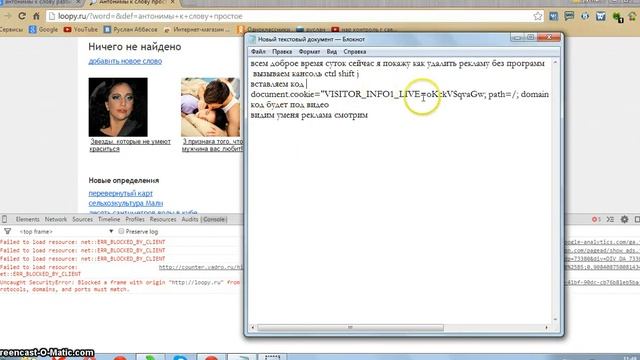Enable the Preserve log checkbox

tap(121, 231)
